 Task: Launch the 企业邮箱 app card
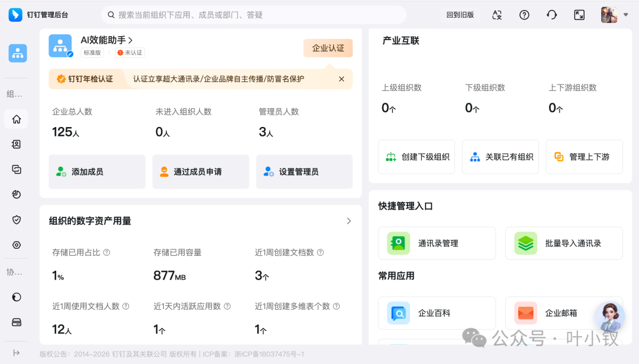(564, 313)
